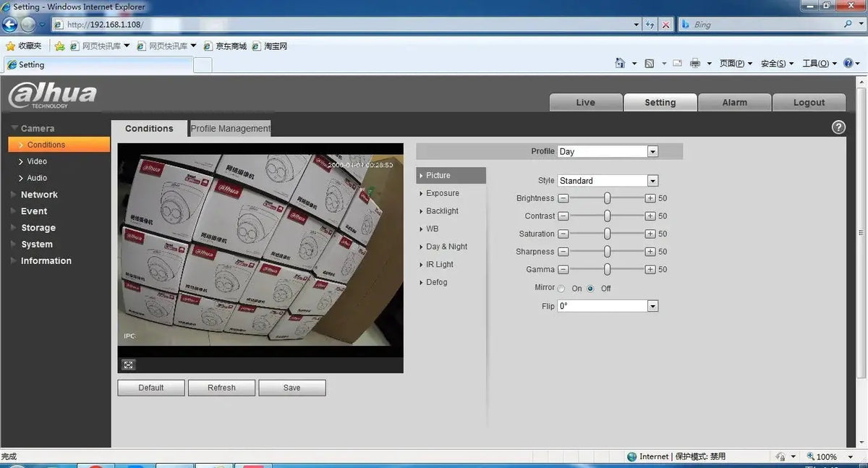Set Mirror to Off
The width and height of the screenshot is (868, 468).
[591, 289]
